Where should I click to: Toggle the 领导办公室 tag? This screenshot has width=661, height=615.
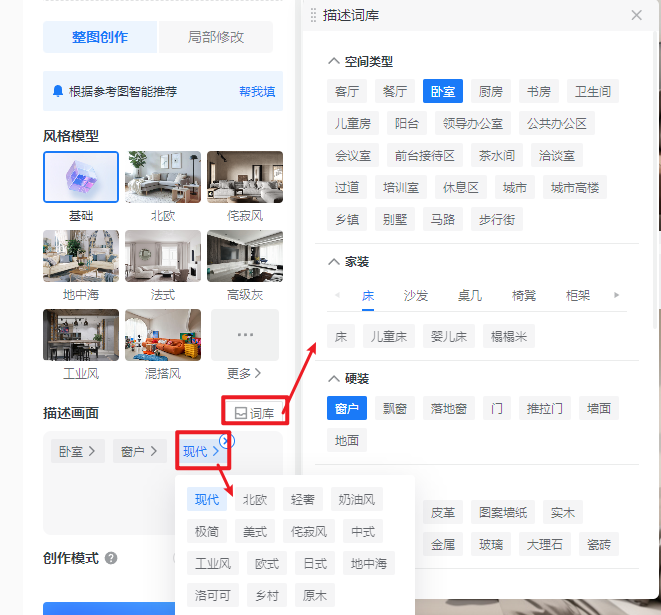(473, 123)
